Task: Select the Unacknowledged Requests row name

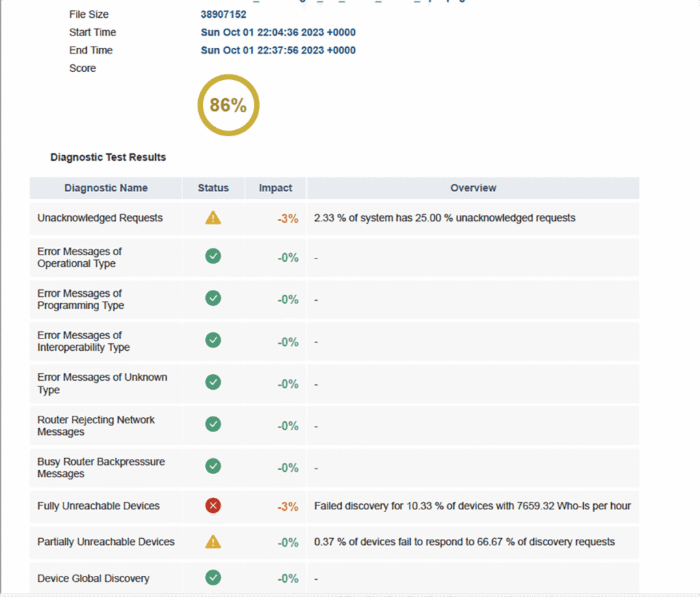Action: (x=100, y=218)
